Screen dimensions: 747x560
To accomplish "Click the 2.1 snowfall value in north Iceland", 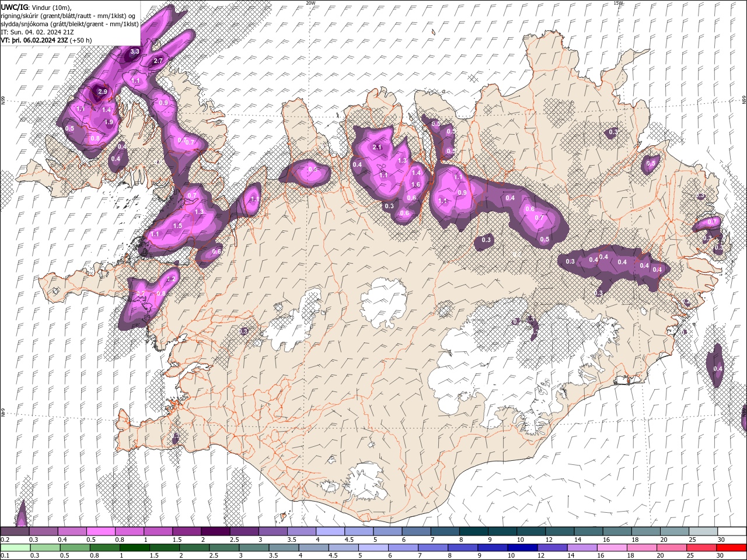I will pyautogui.click(x=377, y=147).
